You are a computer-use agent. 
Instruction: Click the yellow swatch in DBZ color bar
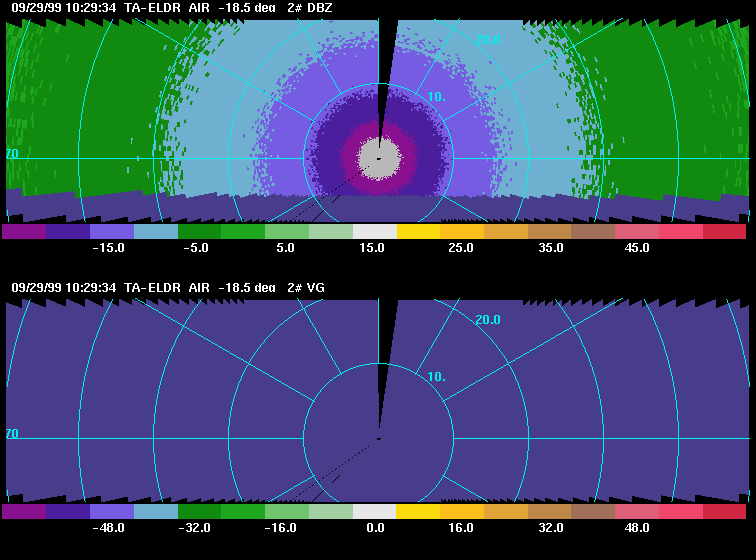(418, 232)
